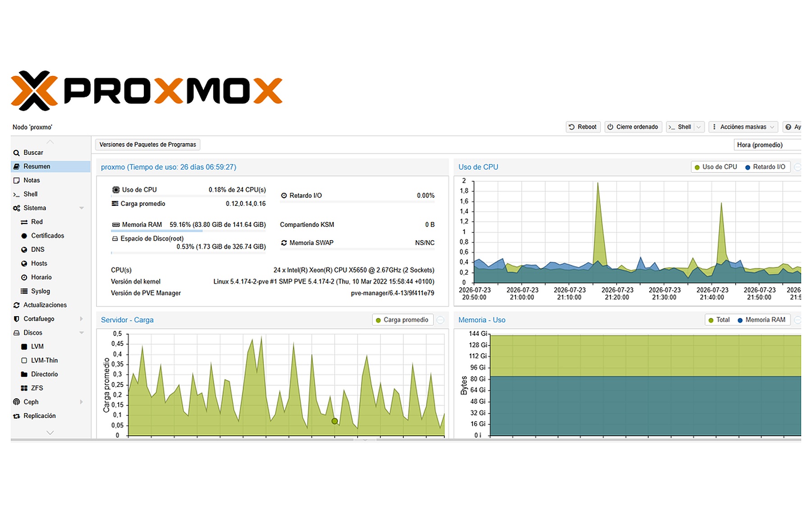Toggle the Total memory legend series
This screenshot has width=812, height=508.
pos(719,320)
